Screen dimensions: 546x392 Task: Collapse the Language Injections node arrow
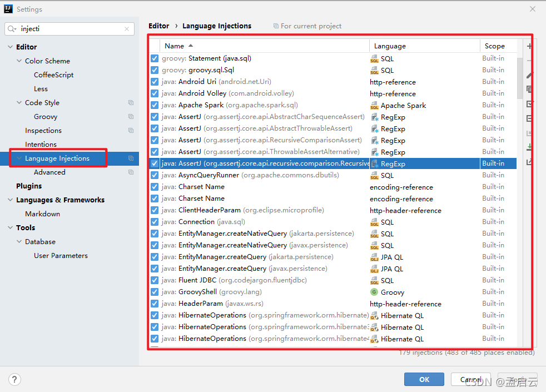point(19,158)
